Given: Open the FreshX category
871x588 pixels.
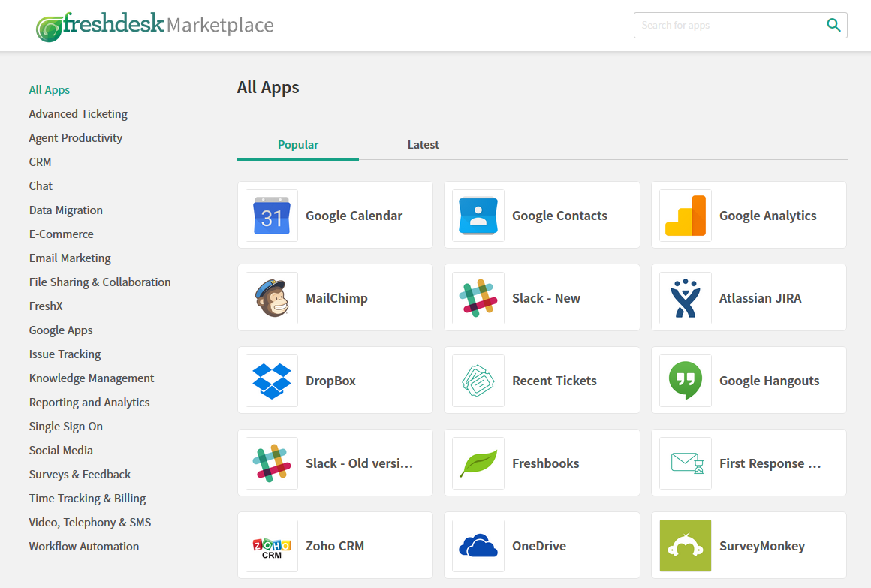Looking at the screenshot, I should click(46, 306).
